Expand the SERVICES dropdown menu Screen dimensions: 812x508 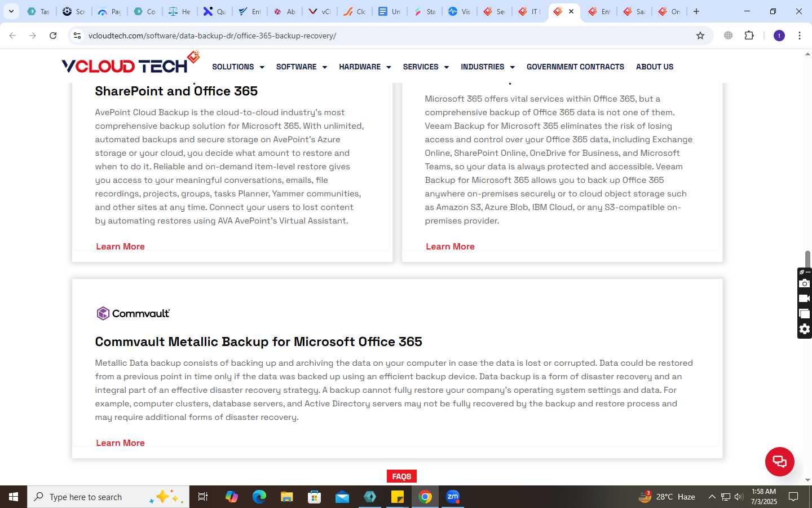(x=426, y=67)
